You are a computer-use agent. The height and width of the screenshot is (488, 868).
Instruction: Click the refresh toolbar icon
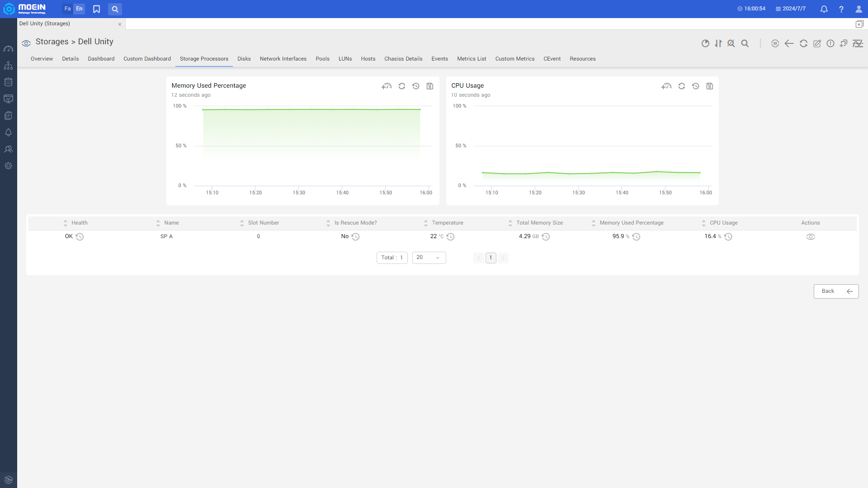coord(803,43)
